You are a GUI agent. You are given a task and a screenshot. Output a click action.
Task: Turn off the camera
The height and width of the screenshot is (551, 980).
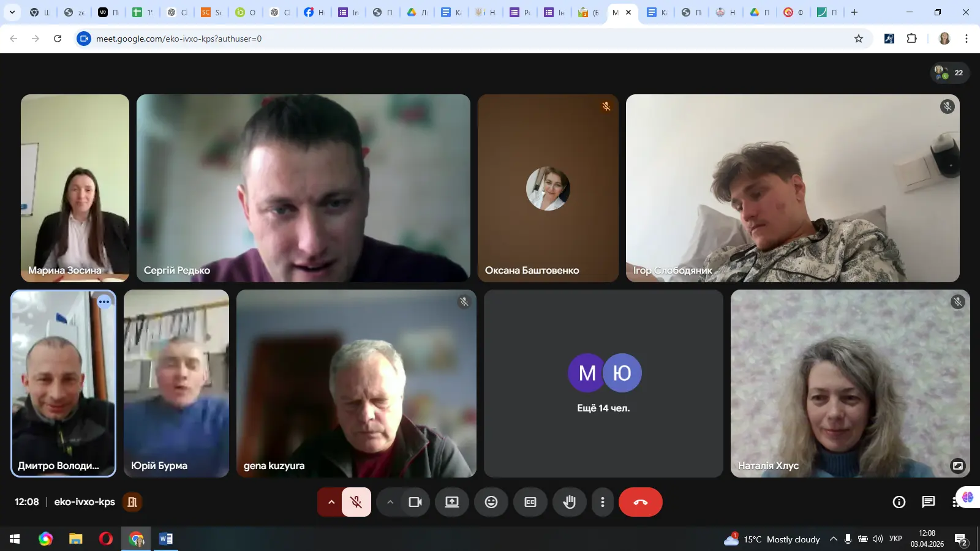pos(415,502)
